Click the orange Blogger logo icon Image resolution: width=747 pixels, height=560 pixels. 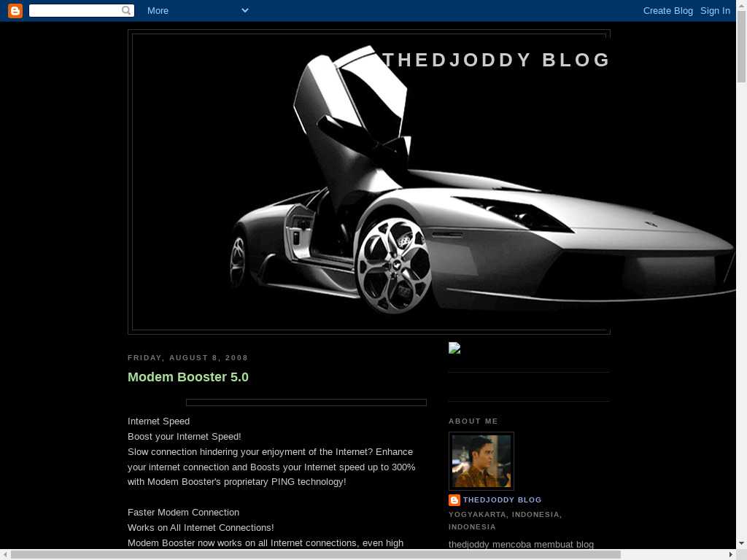(x=15, y=10)
